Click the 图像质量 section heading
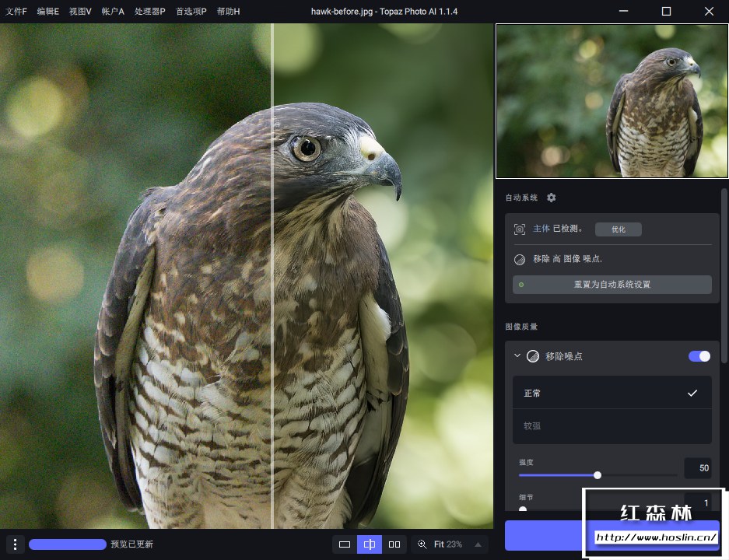 click(521, 327)
